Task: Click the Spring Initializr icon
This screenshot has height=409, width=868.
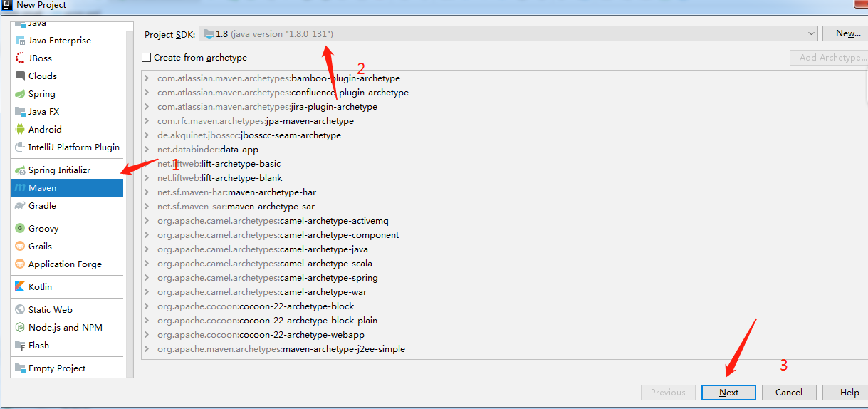Action: (20, 170)
